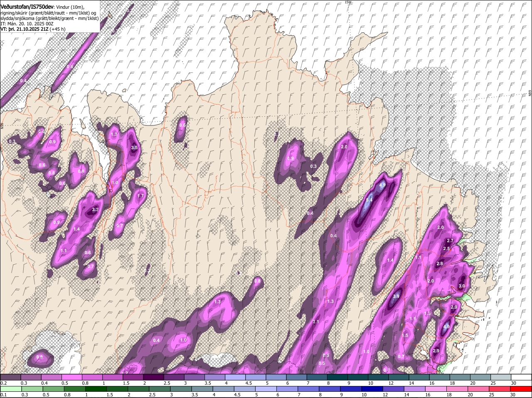This screenshot has width=532, height=398.
Task: Click the 3.0 precipitation value on the map
Action: point(462,286)
